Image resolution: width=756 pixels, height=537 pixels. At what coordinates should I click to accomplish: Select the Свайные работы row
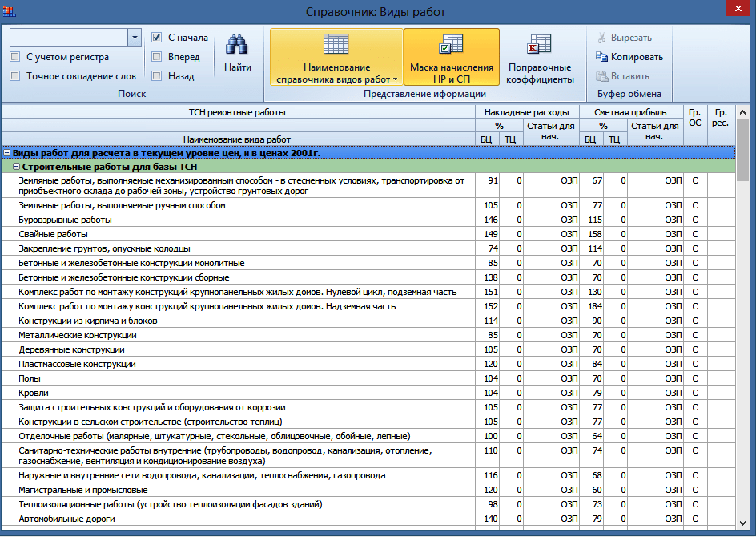click(368, 234)
